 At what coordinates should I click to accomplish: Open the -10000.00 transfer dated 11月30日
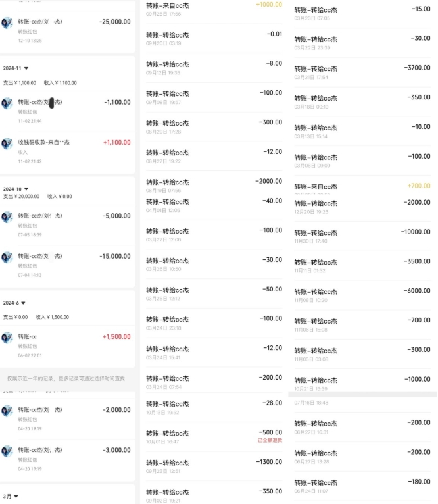point(362,236)
